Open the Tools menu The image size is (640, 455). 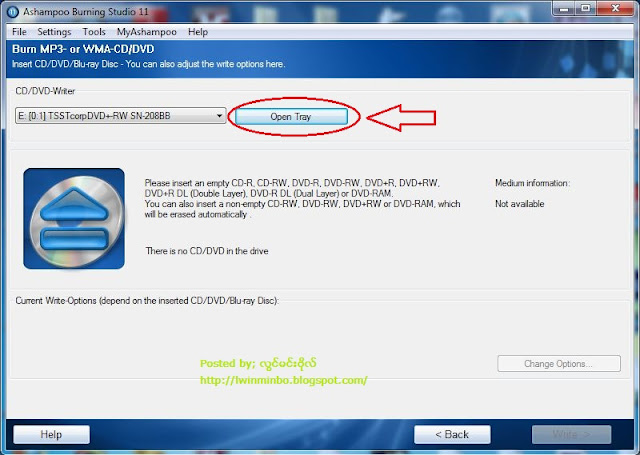point(94,32)
